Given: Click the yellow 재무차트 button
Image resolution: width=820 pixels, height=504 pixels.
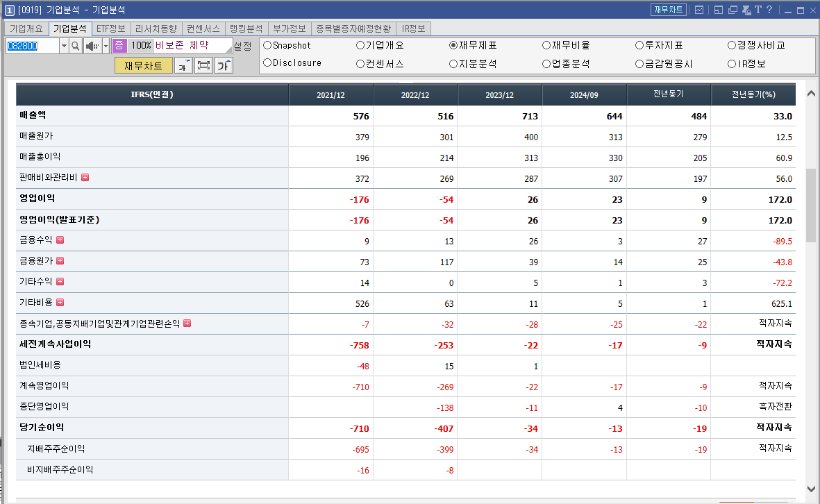Looking at the screenshot, I should coord(143,65).
